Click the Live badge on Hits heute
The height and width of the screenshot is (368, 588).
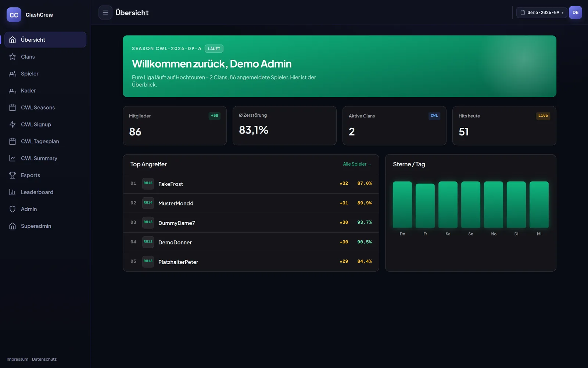pos(543,116)
